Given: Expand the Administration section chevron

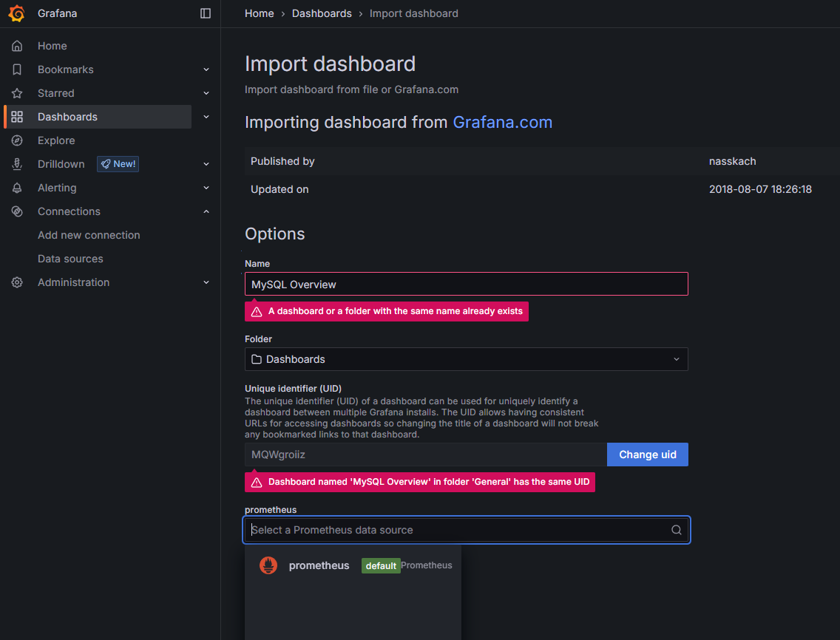Looking at the screenshot, I should click(x=206, y=282).
